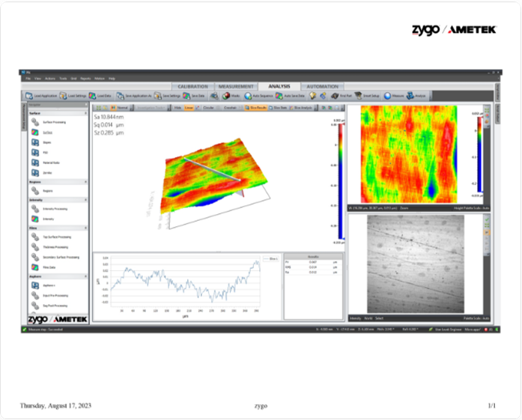The image size is (522, 420).
Task: Open the Tools menu
Action: [x=63, y=78]
